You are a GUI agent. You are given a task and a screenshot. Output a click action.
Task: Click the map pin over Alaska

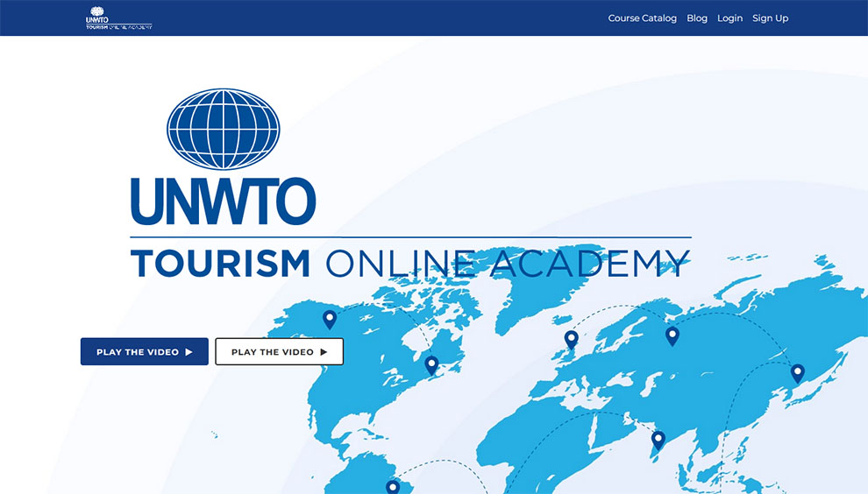tap(330, 320)
